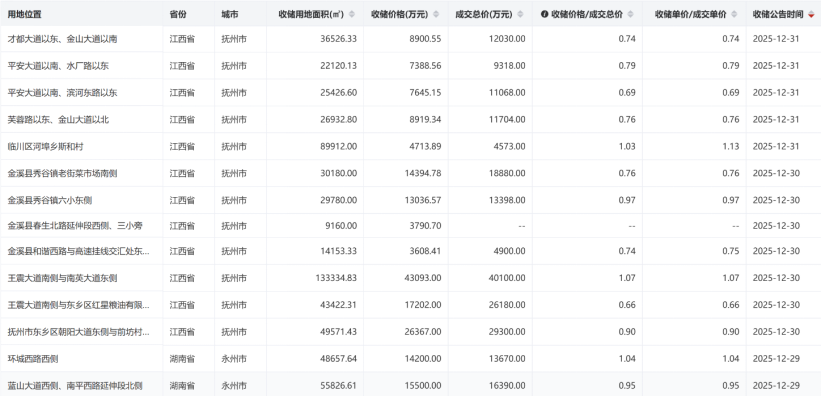Image resolution: width=824 pixels, height=401 pixels.
Task: Click area value 133334.83
Action: pyautogui.click(x=336, y=278)
